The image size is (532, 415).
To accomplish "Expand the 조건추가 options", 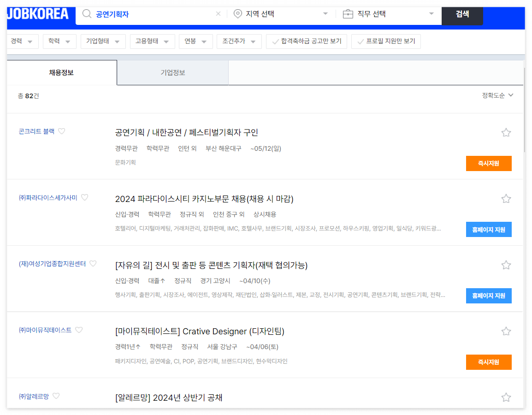I will (239, 41).
